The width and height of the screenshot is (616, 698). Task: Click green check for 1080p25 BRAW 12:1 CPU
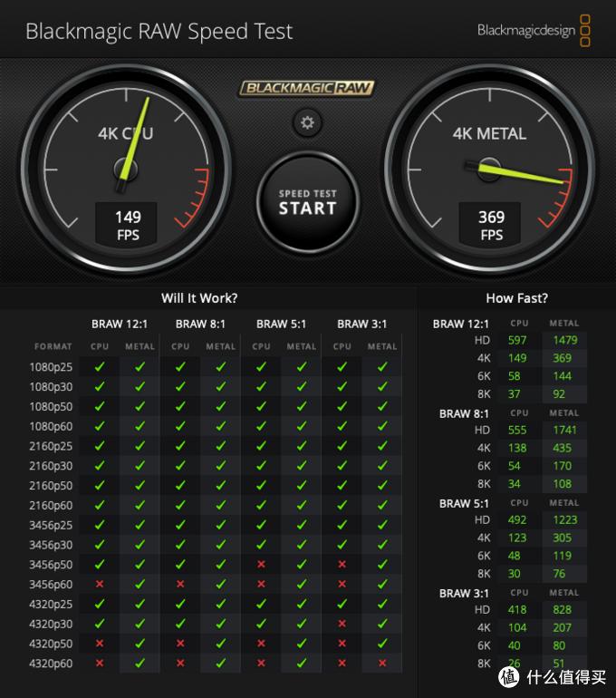(x=100, y=366)
